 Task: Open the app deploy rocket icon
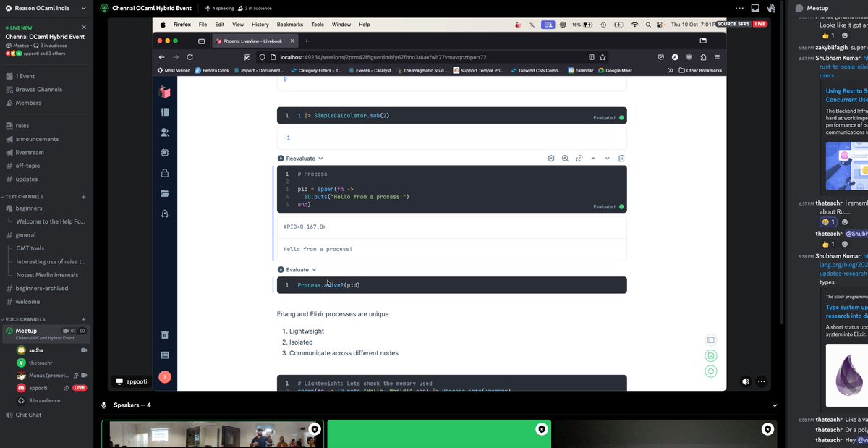(x=165, y=214)
